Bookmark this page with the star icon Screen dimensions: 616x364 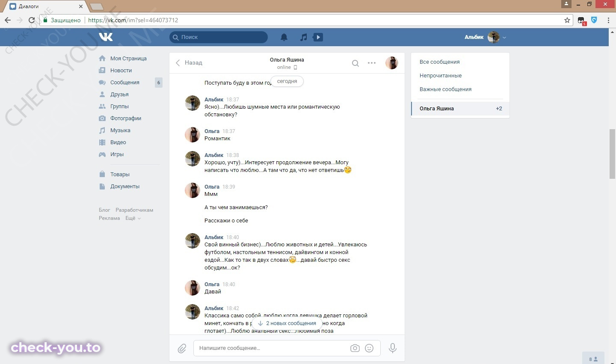click(x=567, y=20)
